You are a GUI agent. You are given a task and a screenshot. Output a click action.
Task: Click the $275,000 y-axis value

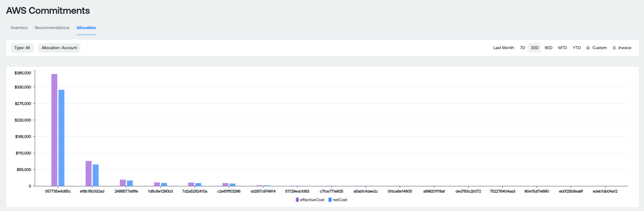click(x=23, y=104)
